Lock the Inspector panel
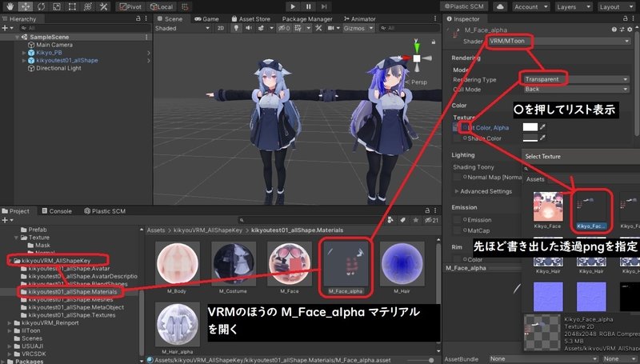640x364 pixels. pos(626,18)
